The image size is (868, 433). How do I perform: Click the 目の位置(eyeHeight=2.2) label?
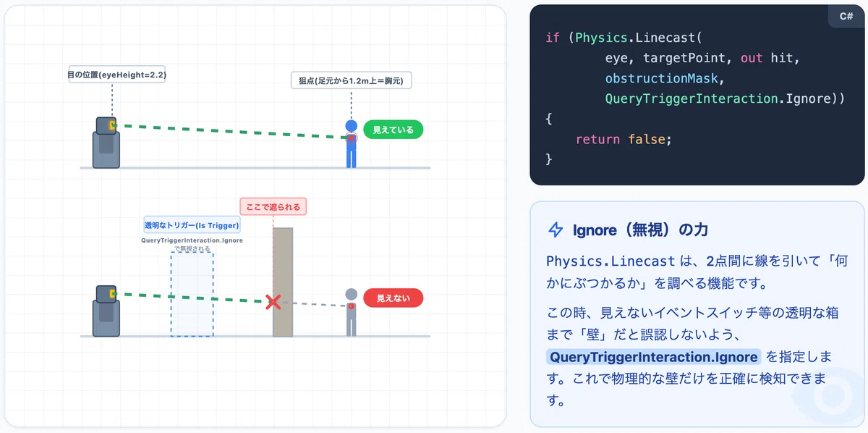(x=117, y=75)
